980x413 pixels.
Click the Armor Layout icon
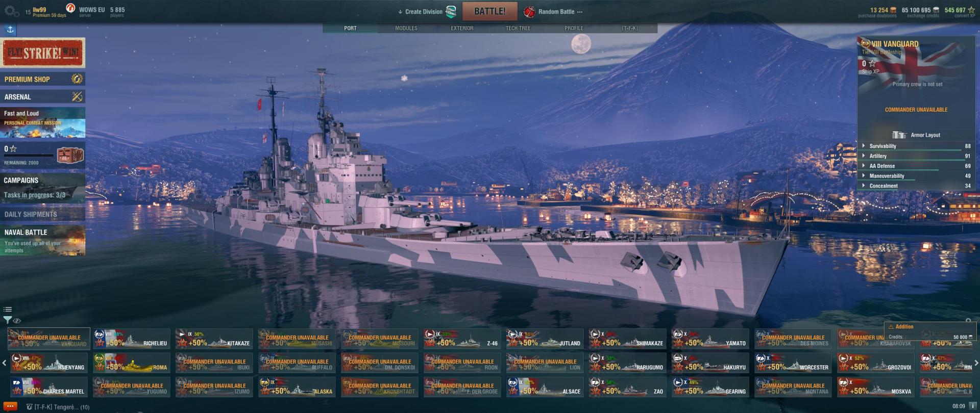pos(899,135)
